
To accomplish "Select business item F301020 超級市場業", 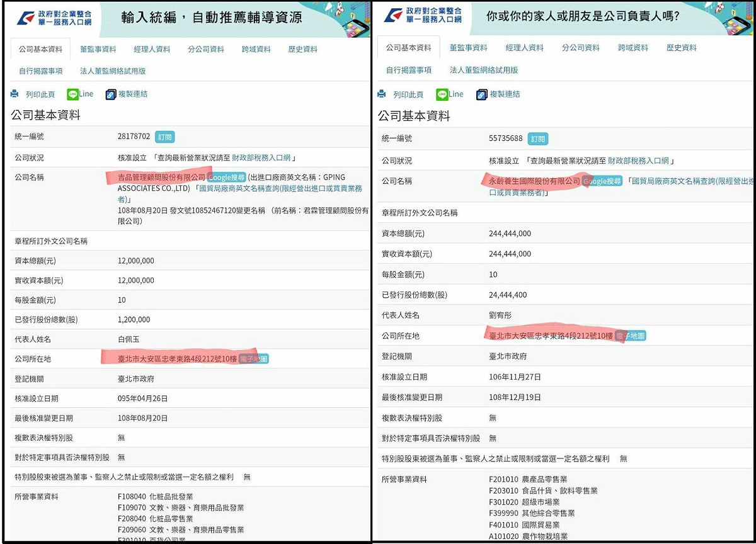I will (524, 502).
